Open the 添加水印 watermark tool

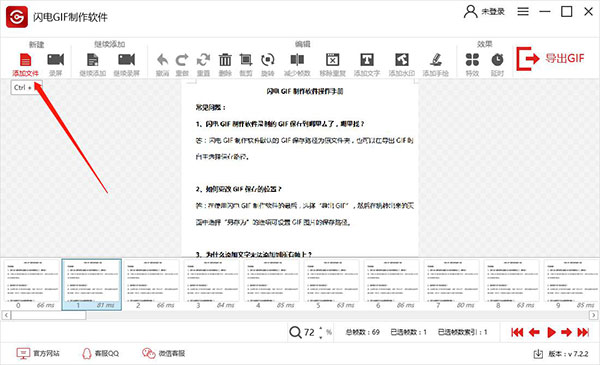click(401, 60)
